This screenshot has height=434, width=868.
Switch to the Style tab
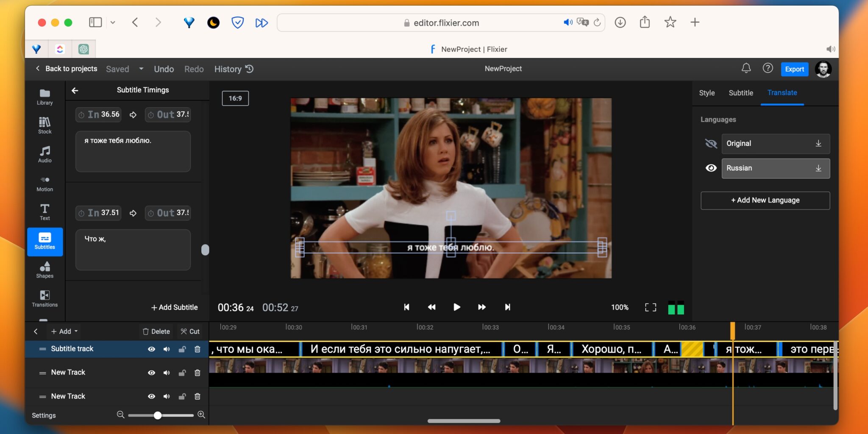707,93
